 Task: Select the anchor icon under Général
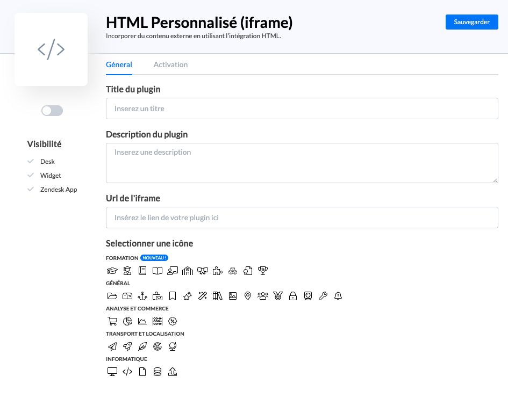point(142,296)
